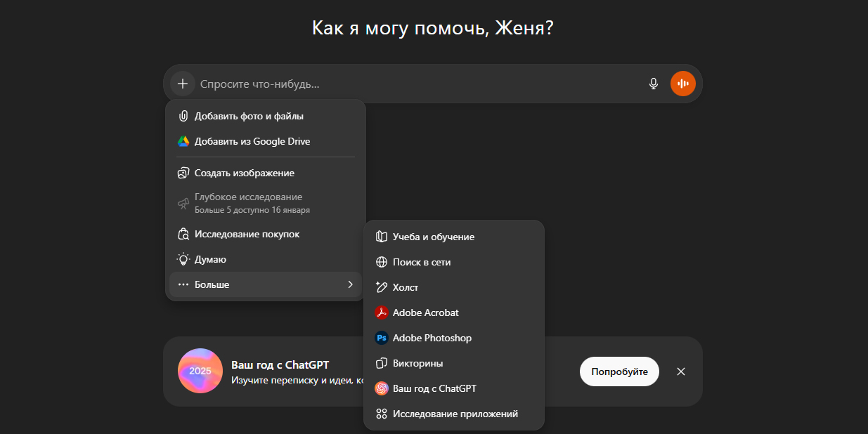Viewport: 868px width, 434px height.
Task: Click the plus attach button
Action: (183, 84)
